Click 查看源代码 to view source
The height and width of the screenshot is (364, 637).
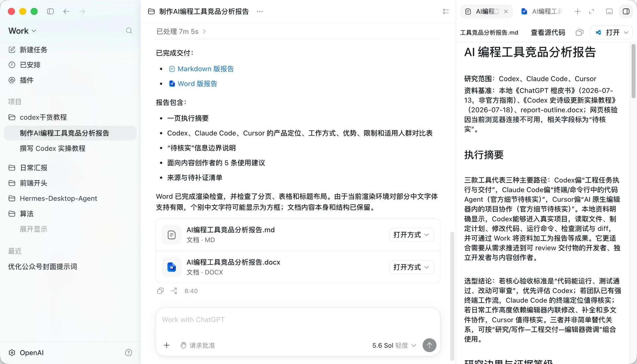coord(548,33)
